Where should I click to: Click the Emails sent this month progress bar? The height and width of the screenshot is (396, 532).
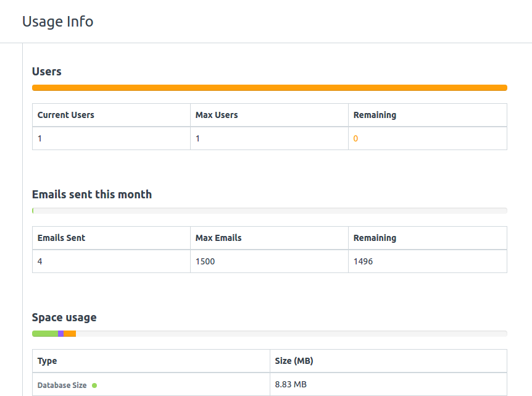(x=269, y=211)
